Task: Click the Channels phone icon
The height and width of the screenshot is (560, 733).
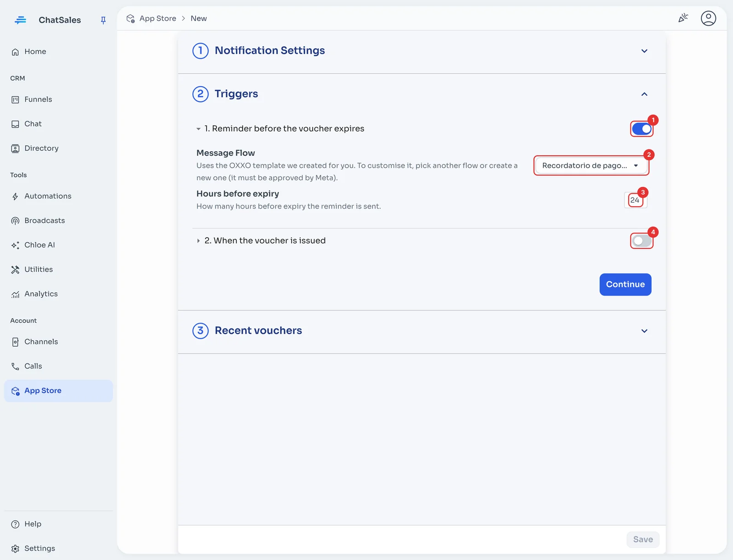Action: coord(15,342)
